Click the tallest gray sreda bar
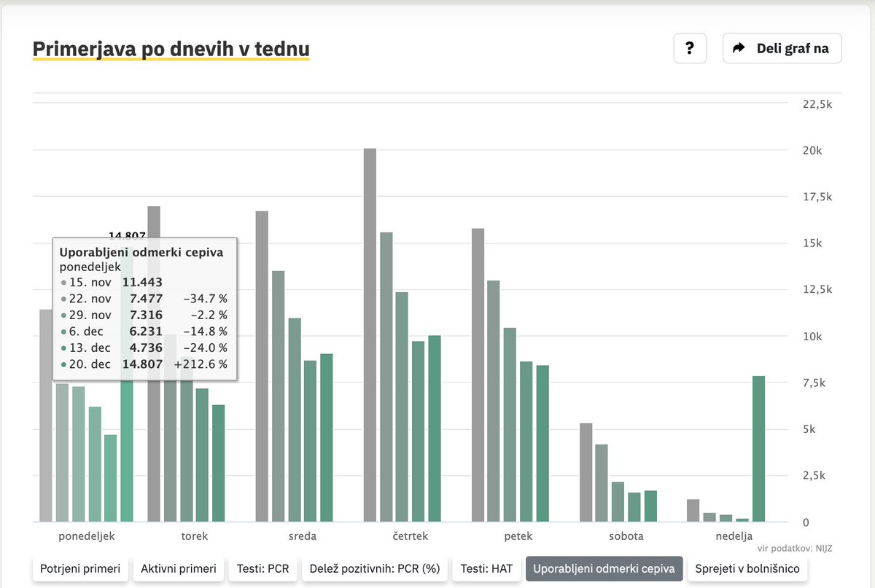 (x=262, y=366)
